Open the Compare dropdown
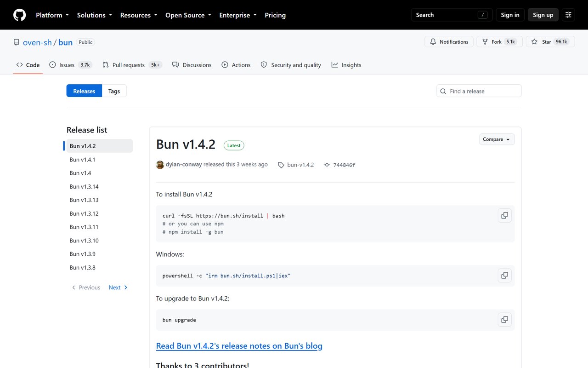This screenshot has width=588, height=368. click(x=497, y=139)
